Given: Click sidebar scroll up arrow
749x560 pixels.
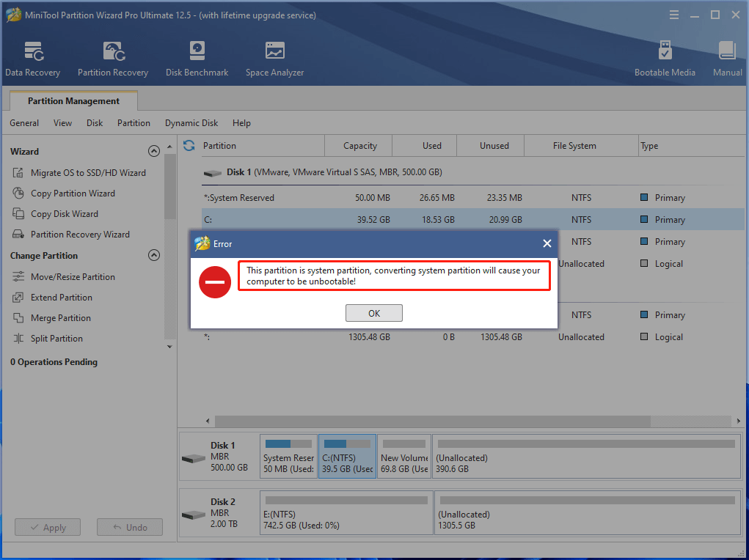Looking at the screenshot, I should [x=169, y=146].
